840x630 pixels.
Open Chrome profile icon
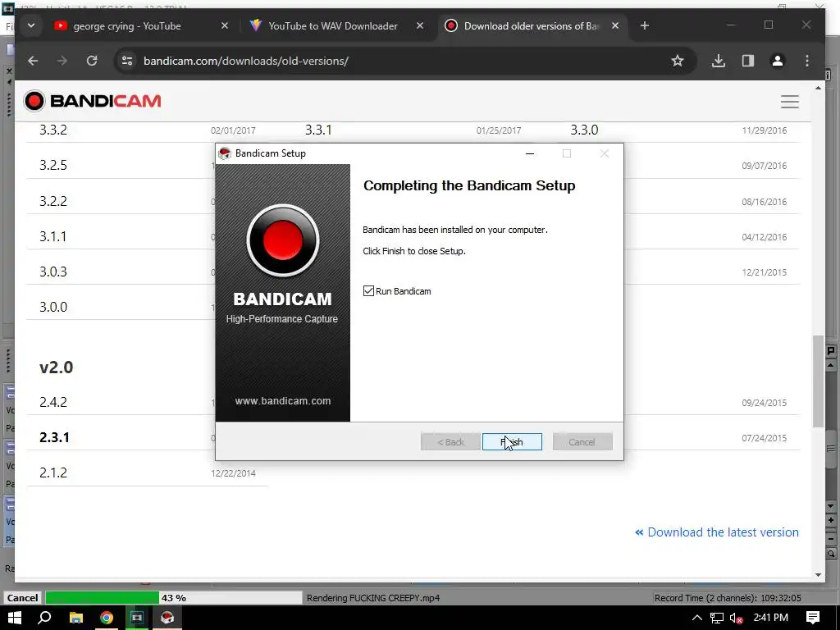pyautogui.click(x=778, y=61)
